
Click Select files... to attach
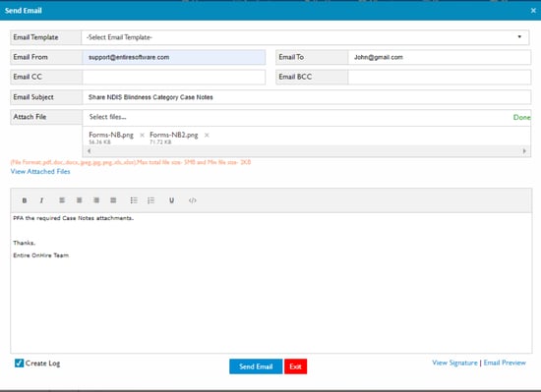click(107, 117)
